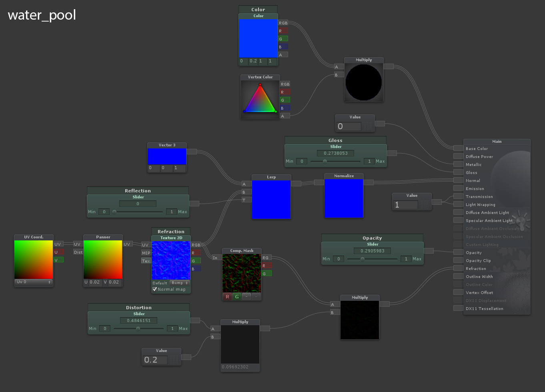Click the MIP input port of Refraction node
Image resolution: width=545 pixels, height=392 pixels.
tap(146, 253)
